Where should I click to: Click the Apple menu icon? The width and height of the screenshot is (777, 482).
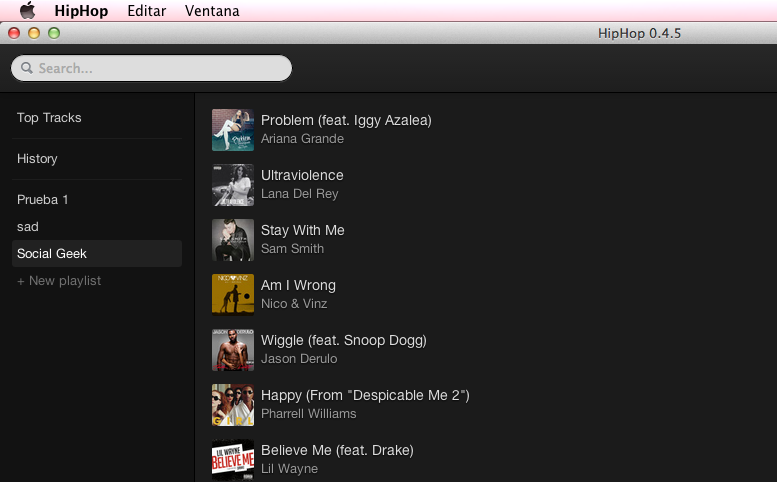pos(27,11)
